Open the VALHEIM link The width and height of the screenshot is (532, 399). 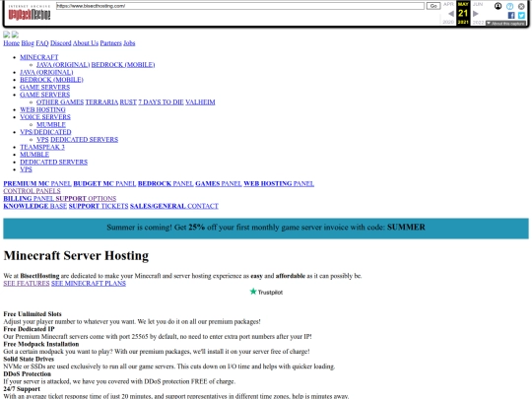pos(200,102)
